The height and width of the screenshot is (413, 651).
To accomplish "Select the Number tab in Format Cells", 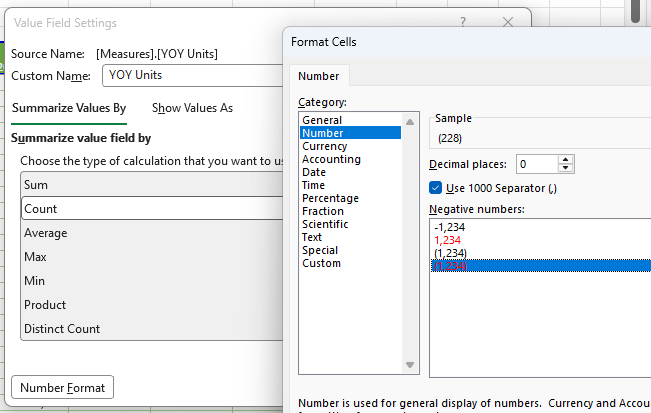I will tap(318, 76).
